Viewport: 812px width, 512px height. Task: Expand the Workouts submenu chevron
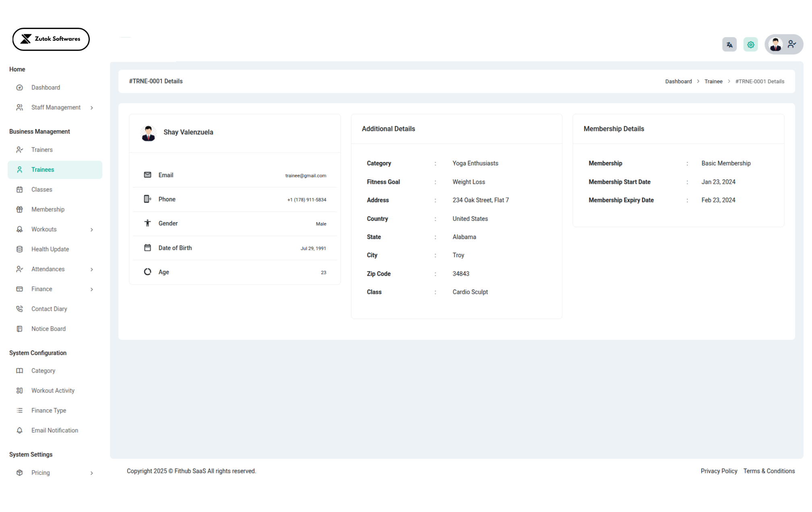92,229
